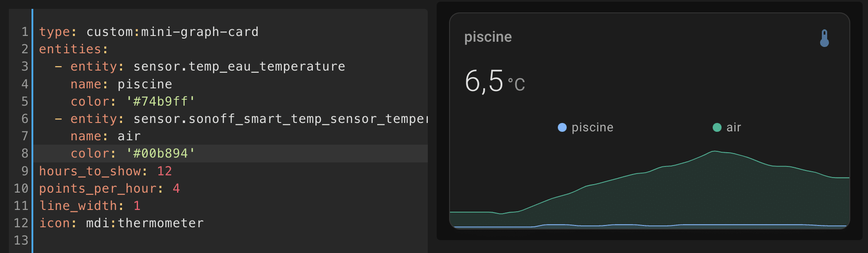This screenshot has height=253, width=868.
Task: Click line number 13 in the gutter
Action: (x=21, y=241)
